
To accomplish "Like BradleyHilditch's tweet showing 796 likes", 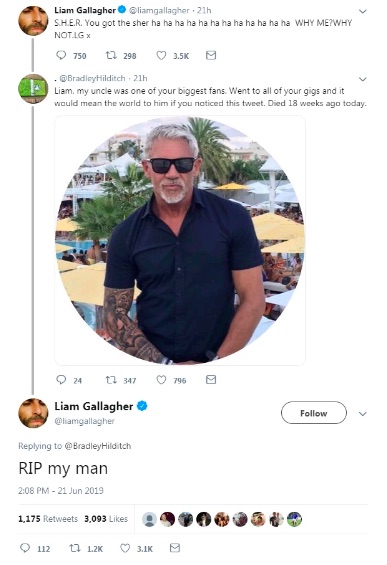I will [x=161, y=380].
